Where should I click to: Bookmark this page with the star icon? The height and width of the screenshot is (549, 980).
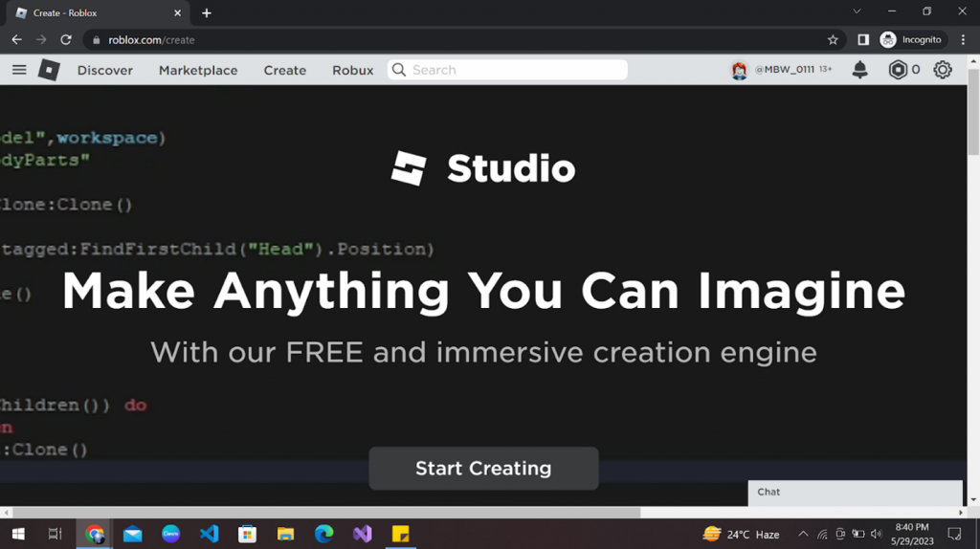pyautogui.click(x=833, y=40)
